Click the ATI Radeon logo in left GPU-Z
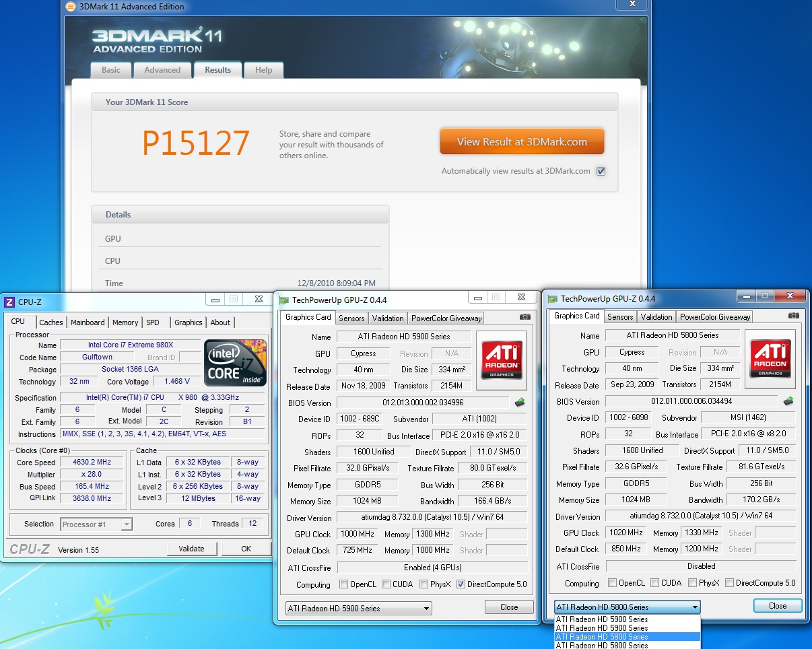Image resolution: width=812 pixels, height=649 pixels. pos(502,360)
